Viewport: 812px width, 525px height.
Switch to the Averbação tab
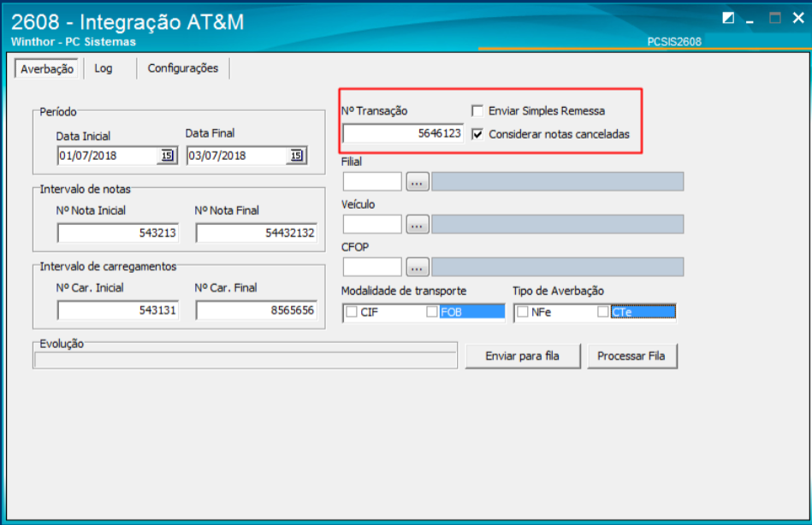(x=46, y=68)
